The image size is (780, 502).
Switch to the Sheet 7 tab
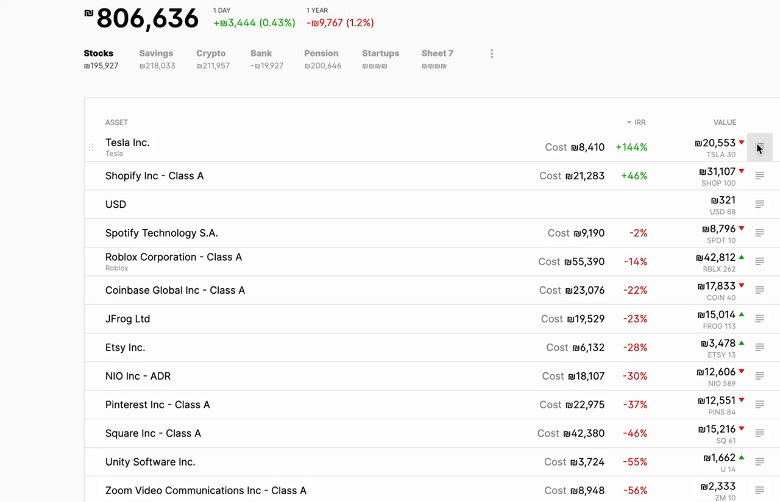tap(437, 59)
